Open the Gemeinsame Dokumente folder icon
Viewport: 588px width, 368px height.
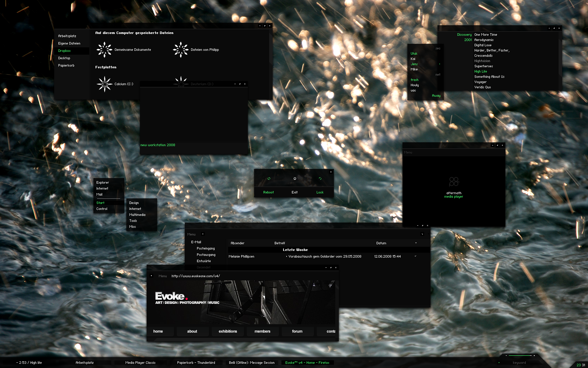[x=104, y=50]
